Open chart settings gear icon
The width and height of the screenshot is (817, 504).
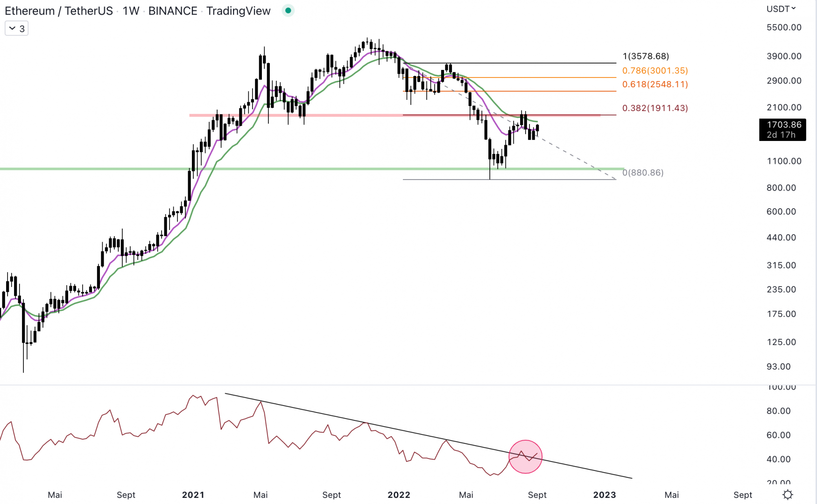tap(788, 495)
